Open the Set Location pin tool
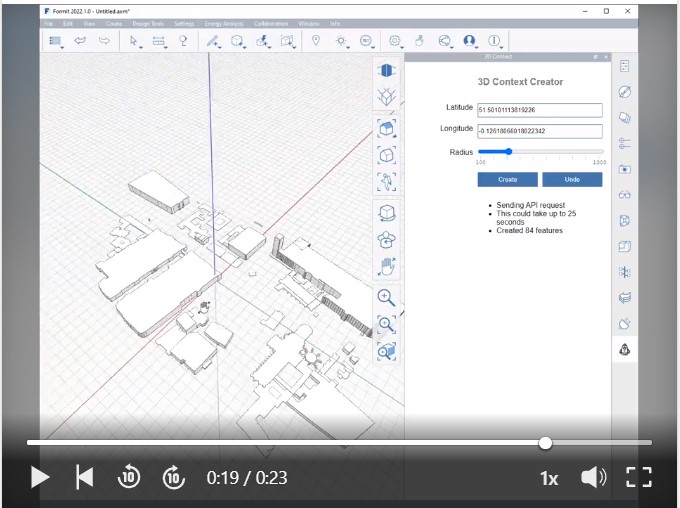This screenshot has width=680, height=508. tap(316, 41)
